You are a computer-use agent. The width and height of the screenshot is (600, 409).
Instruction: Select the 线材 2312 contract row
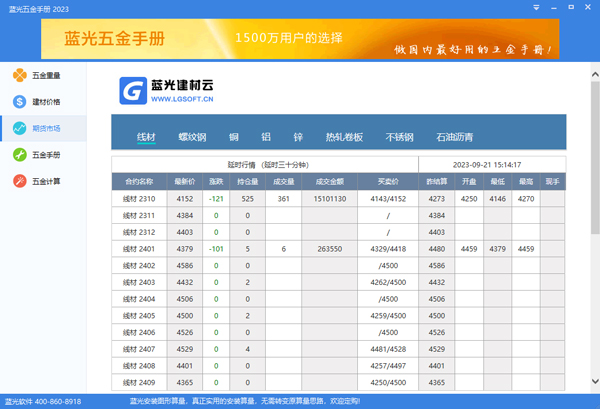(338, 232)
